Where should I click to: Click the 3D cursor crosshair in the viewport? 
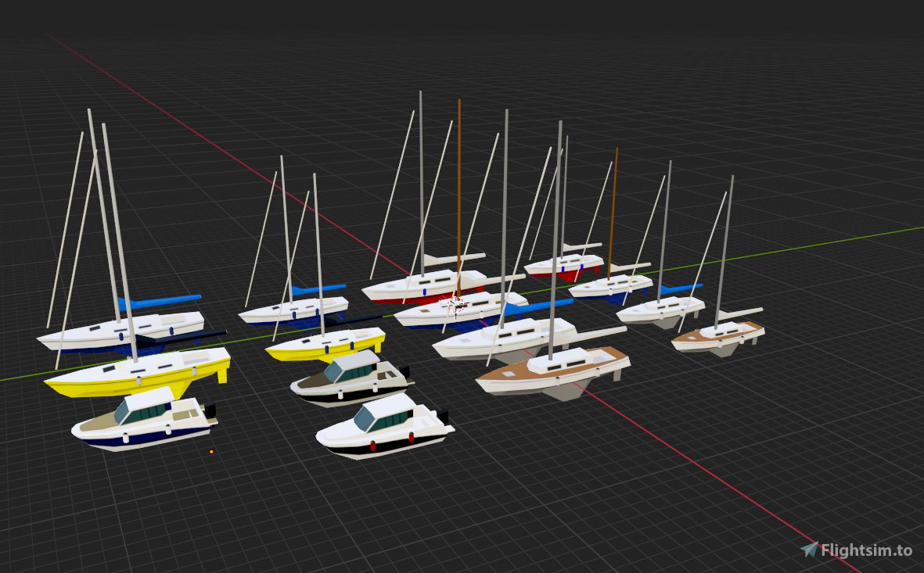click(455, 306)
